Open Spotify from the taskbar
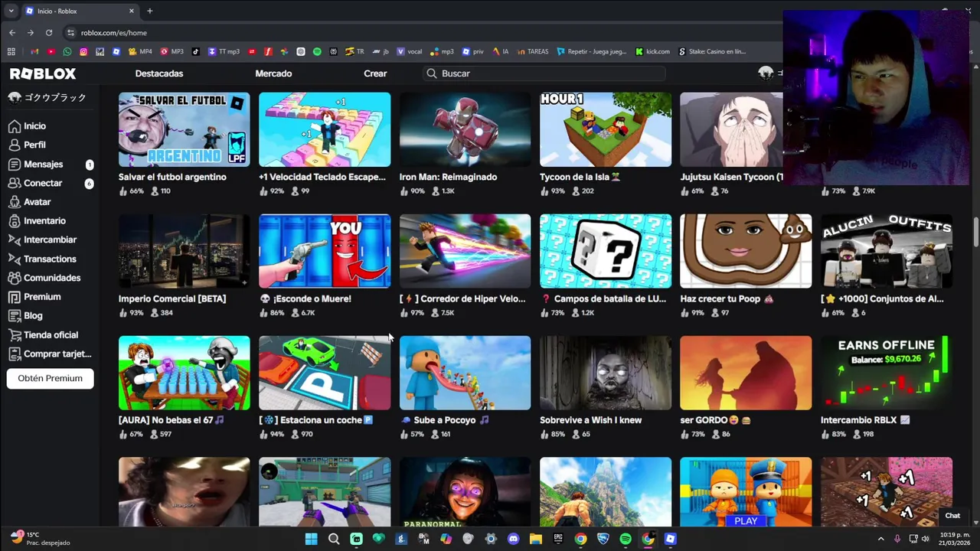980x551 pixels. (626, 539)
